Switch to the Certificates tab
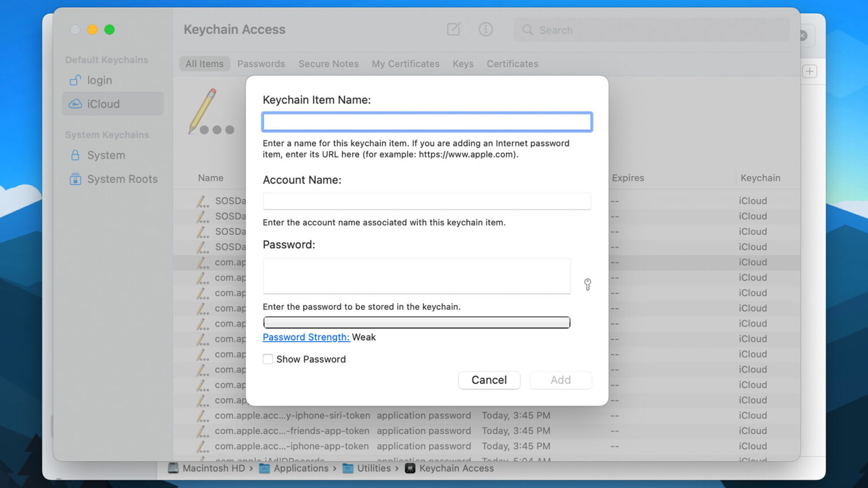 (512, 64)
